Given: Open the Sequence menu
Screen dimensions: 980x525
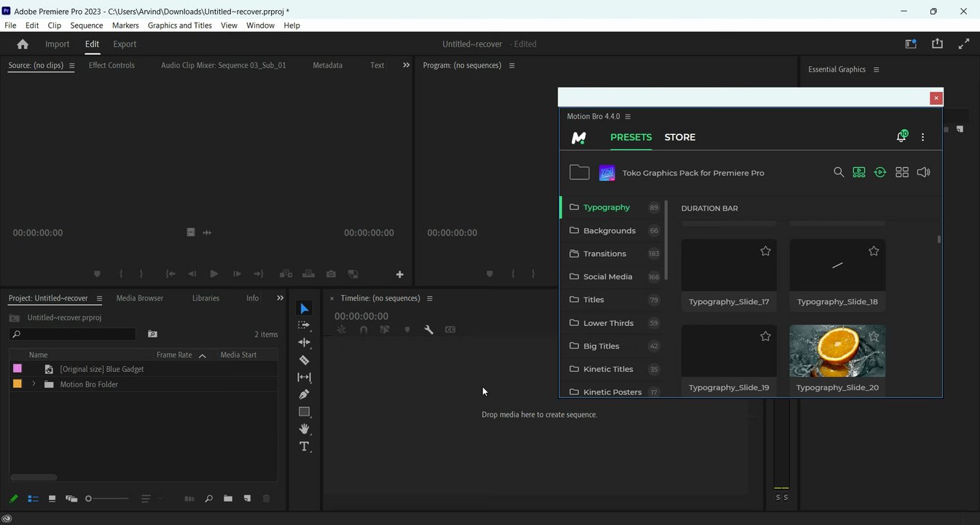Looking at the screenshot, I should coord(86,26).
